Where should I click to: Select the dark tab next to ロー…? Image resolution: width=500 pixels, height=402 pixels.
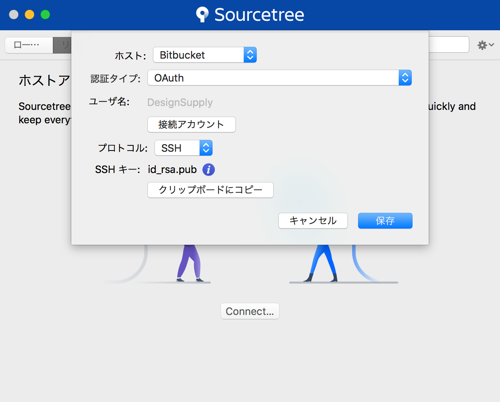point(62,45)
